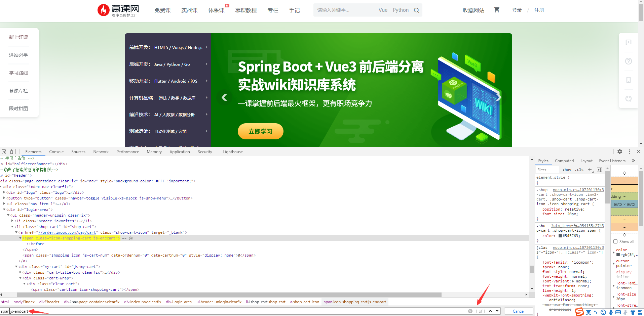Select the 前端开发 category row

point(168,47)
